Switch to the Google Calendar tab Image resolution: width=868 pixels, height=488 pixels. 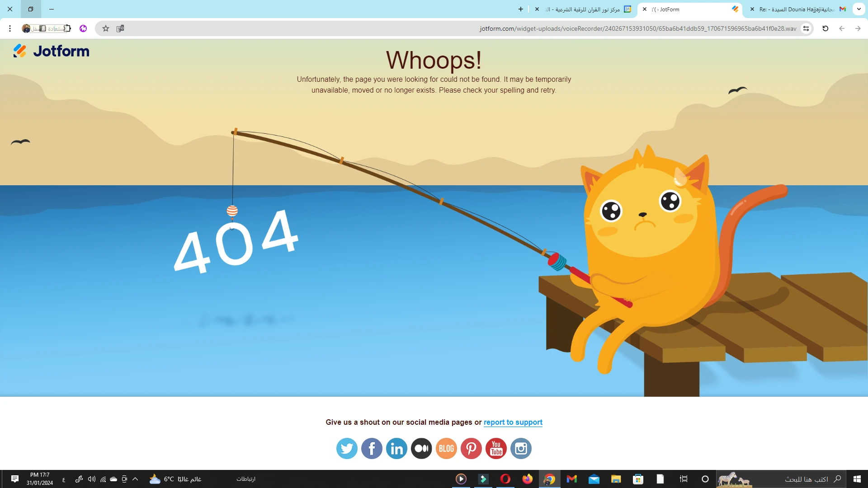(x=583, y=9)
